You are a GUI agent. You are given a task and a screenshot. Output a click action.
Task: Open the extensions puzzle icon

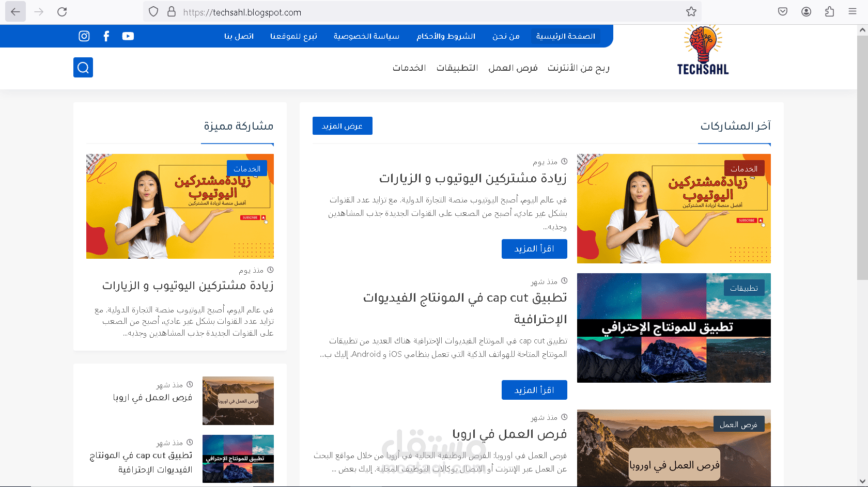829,11
